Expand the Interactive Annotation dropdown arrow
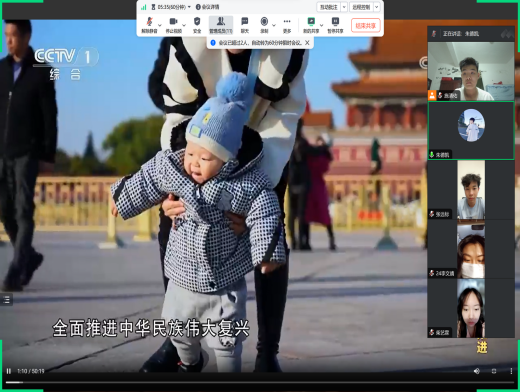Viewport: 520px width, 392px height. click(344, 7)
